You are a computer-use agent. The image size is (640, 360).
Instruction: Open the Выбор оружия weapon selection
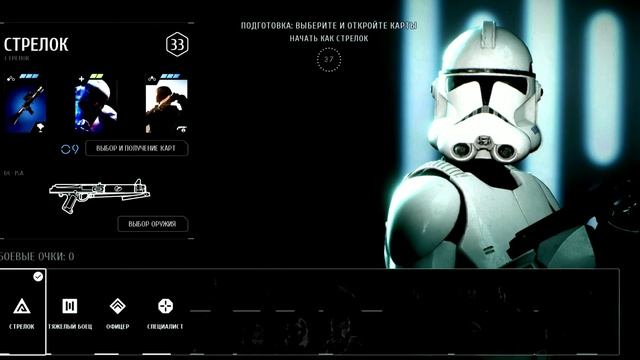152,224
